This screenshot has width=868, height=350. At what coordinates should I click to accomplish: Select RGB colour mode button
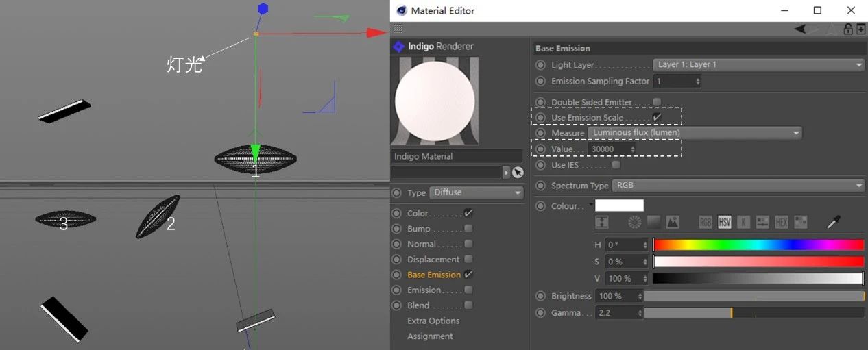(x=706, y=222)
